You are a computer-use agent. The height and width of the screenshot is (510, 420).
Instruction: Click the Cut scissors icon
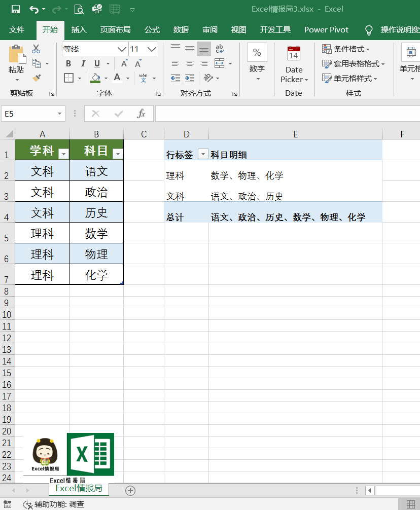coord(36,49)
